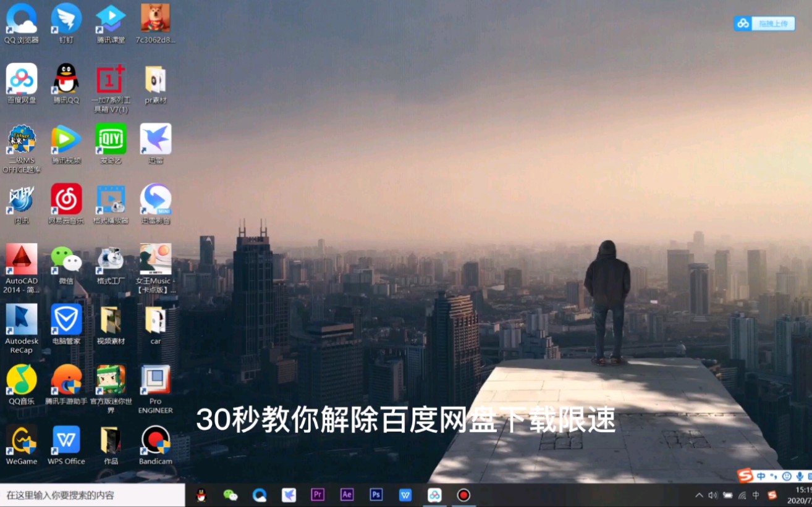The image size is (812, 507).
Task: Expand the hidden system tray icons
Action: click(x=699, y=495)
